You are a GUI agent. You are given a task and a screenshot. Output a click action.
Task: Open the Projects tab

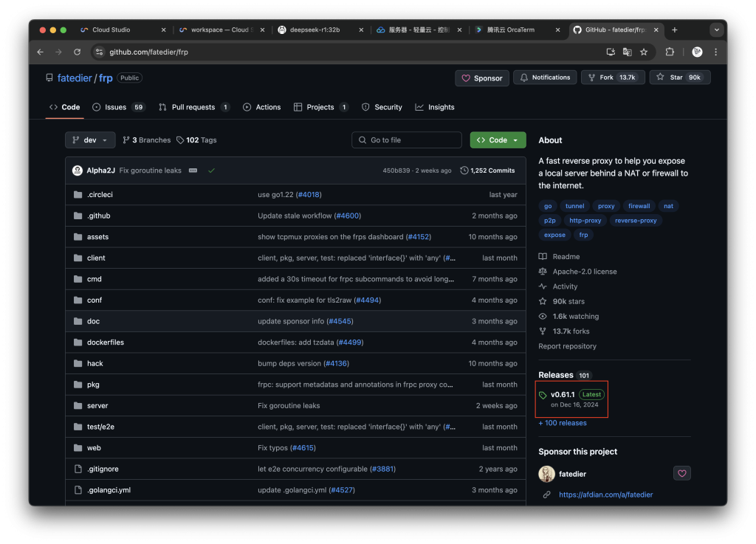tap(320, 108)
